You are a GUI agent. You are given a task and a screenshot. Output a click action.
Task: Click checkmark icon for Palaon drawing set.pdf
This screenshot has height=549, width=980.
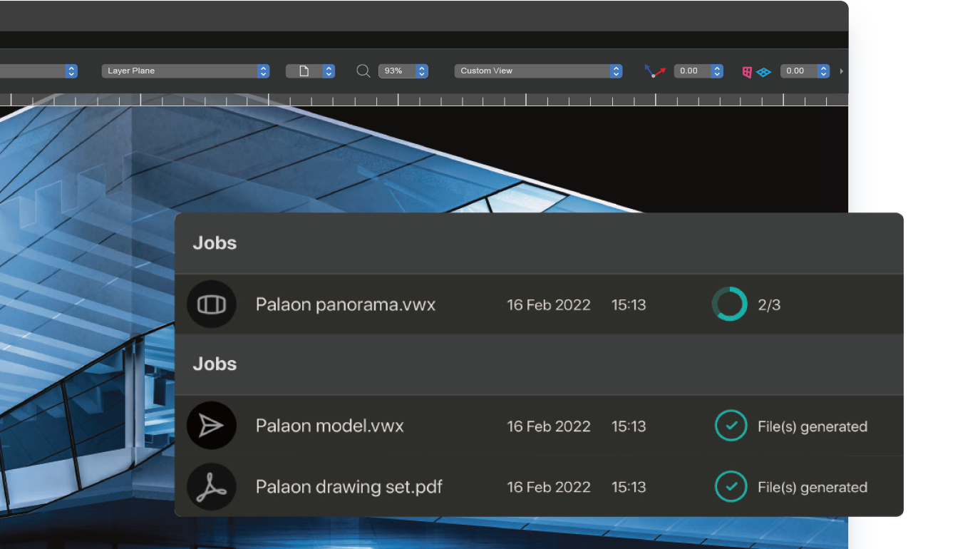point(731,487)
